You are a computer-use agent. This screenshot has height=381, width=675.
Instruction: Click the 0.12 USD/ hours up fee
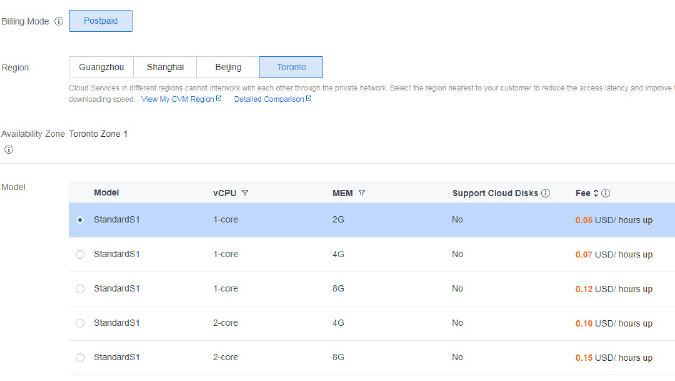[614, 289]
